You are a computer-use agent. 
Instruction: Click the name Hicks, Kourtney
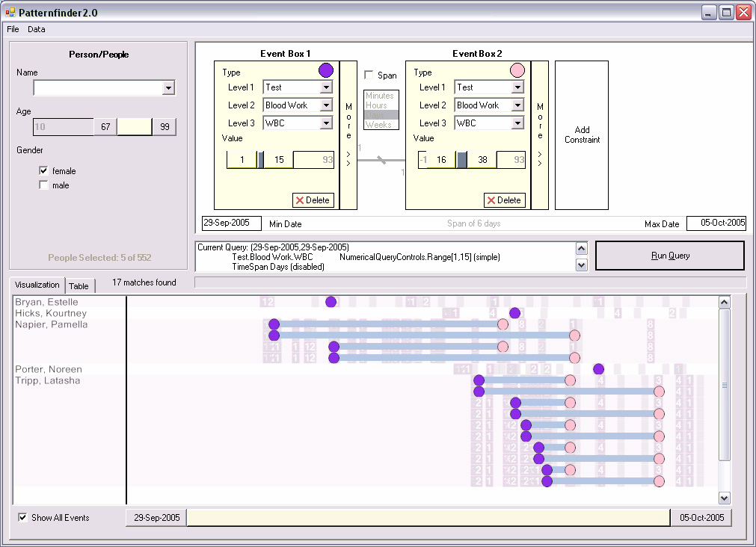51,313
